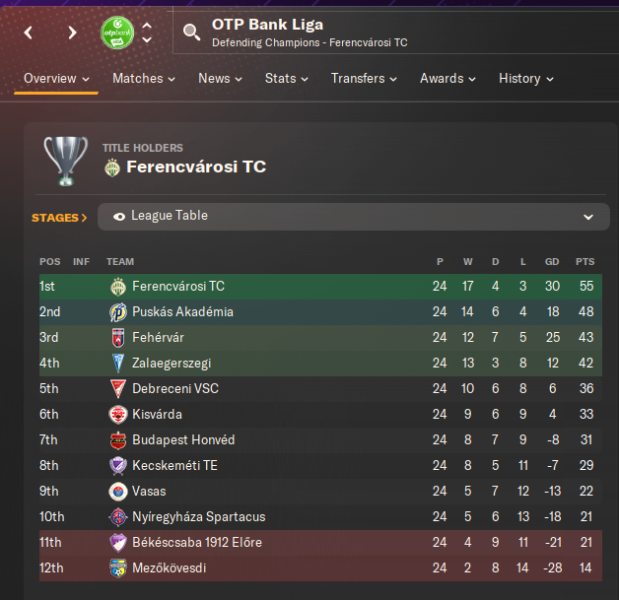The image size is (619, 600).
Task: Click the Stages label button
Action: click(x=59, y=217)
